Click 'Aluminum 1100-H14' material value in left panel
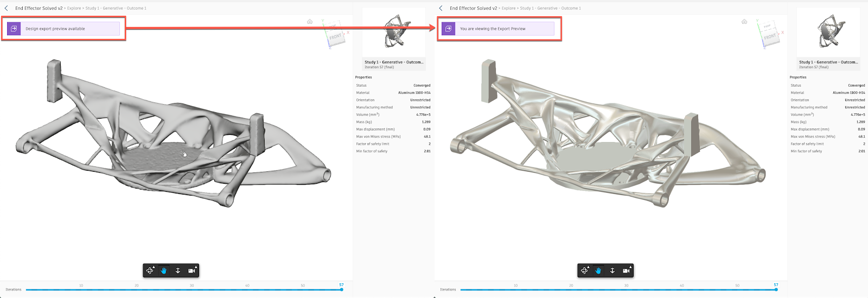The height and width of the screenshot is (298, 868). [414, 93]
